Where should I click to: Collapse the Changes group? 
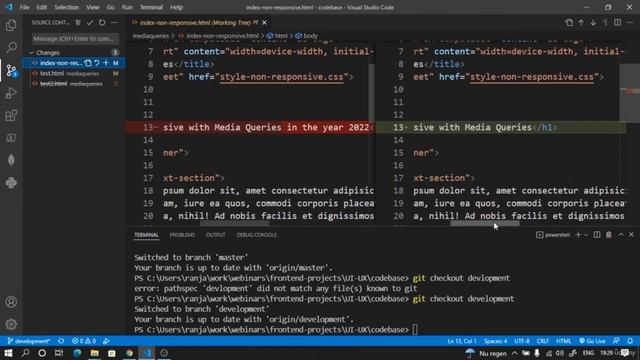(x=31, y=53)
